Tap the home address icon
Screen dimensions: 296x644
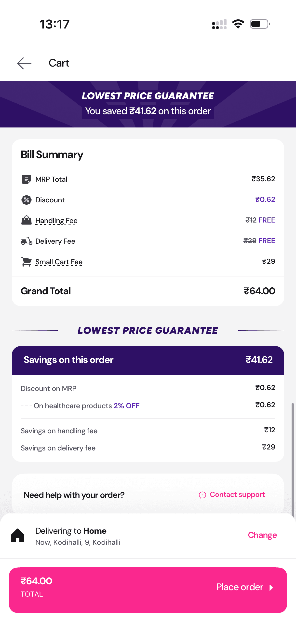point(18,535)
